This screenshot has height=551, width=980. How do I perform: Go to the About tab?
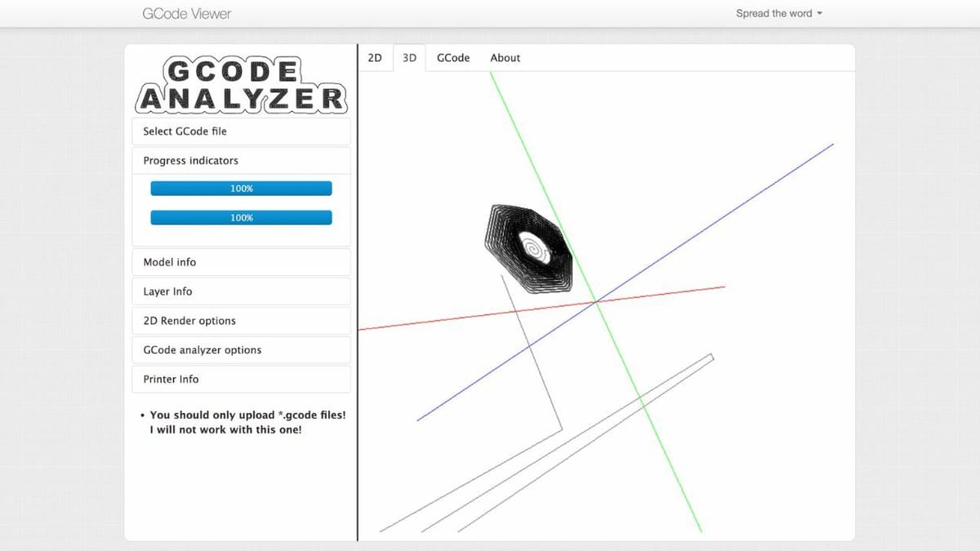[505, 58]
